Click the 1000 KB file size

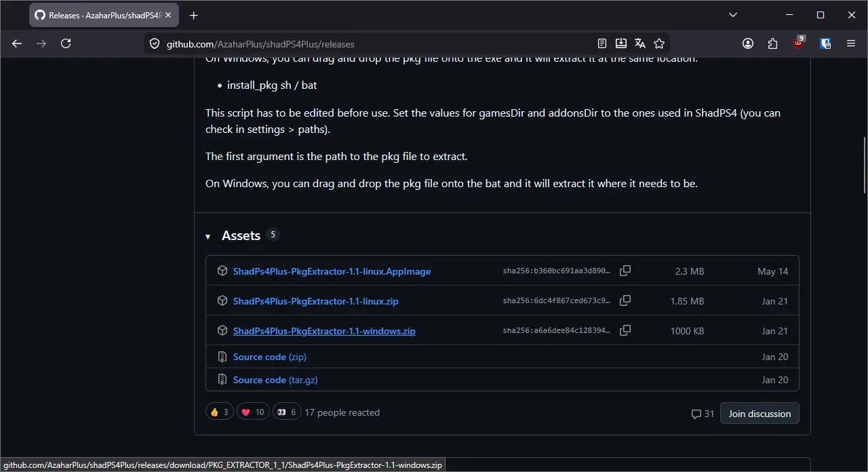pos(687,331)
